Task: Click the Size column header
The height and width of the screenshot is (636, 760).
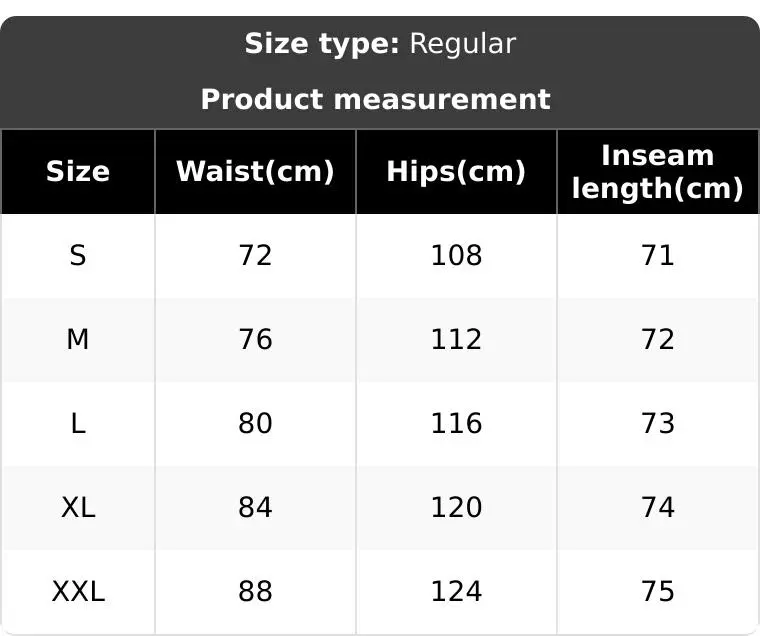Action: pos(78,171)
